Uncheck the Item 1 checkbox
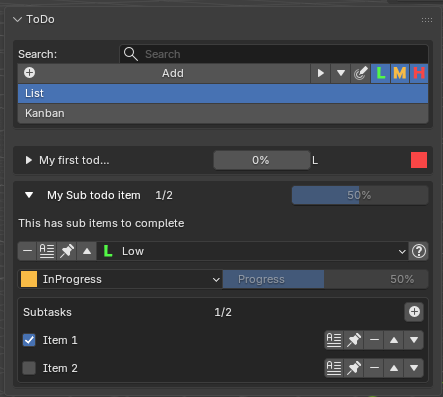Viewport: 443px width, 397px height. point(29,340)
